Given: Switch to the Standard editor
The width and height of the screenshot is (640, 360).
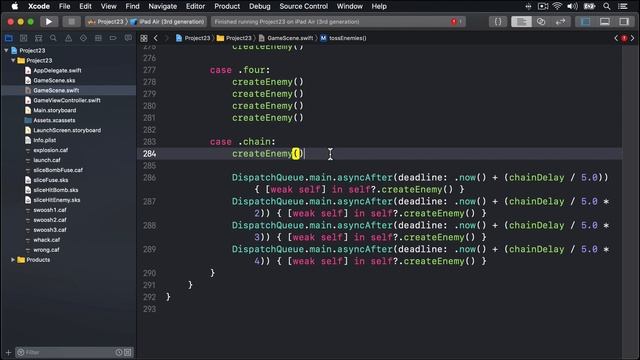Looking at the screenshot, I should [x=521, y=22].
